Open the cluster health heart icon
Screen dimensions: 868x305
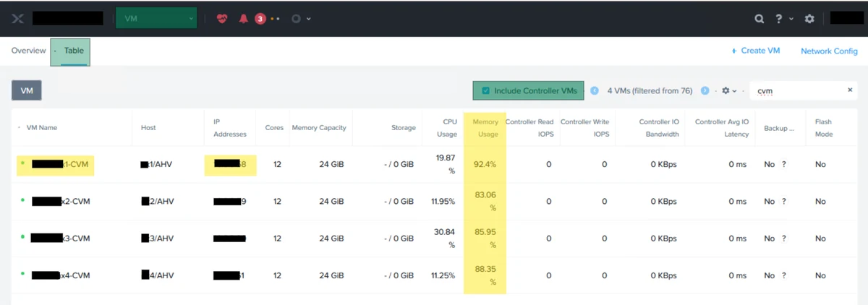(222, 19)
